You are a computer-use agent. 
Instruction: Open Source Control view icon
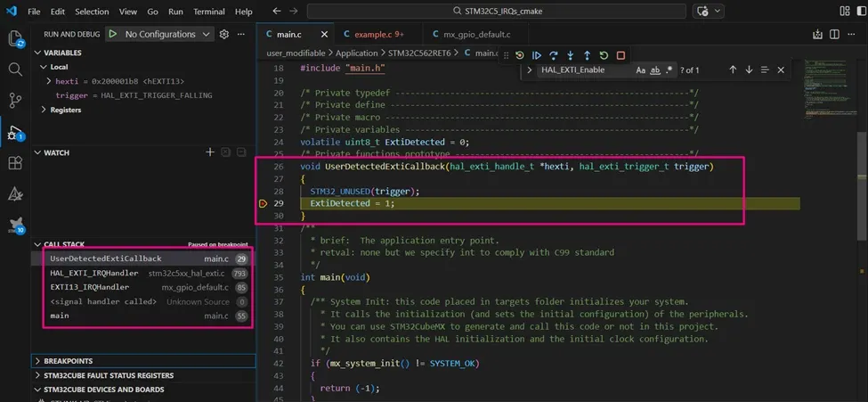click(x=15, y=101)
